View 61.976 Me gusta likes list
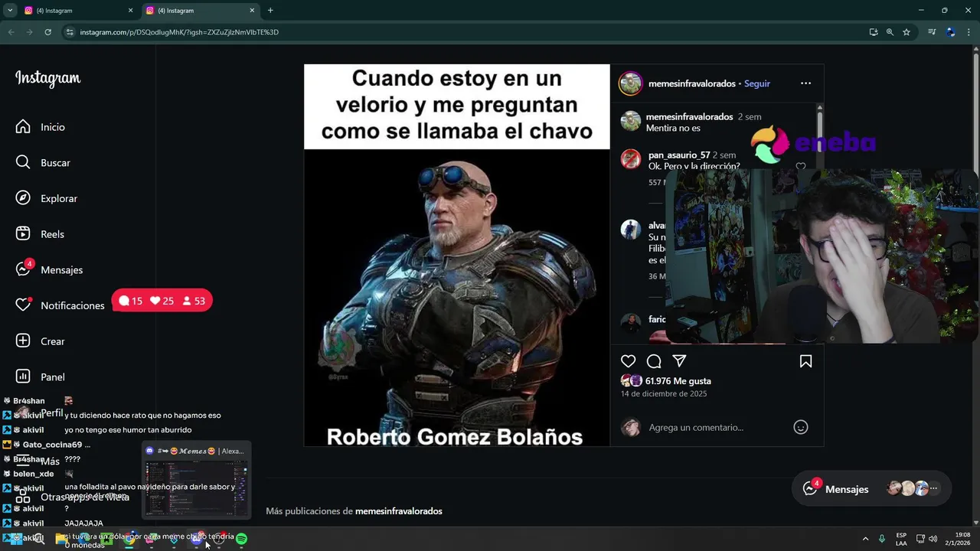The width and height of the screenshot is (980, 551). 678,381
